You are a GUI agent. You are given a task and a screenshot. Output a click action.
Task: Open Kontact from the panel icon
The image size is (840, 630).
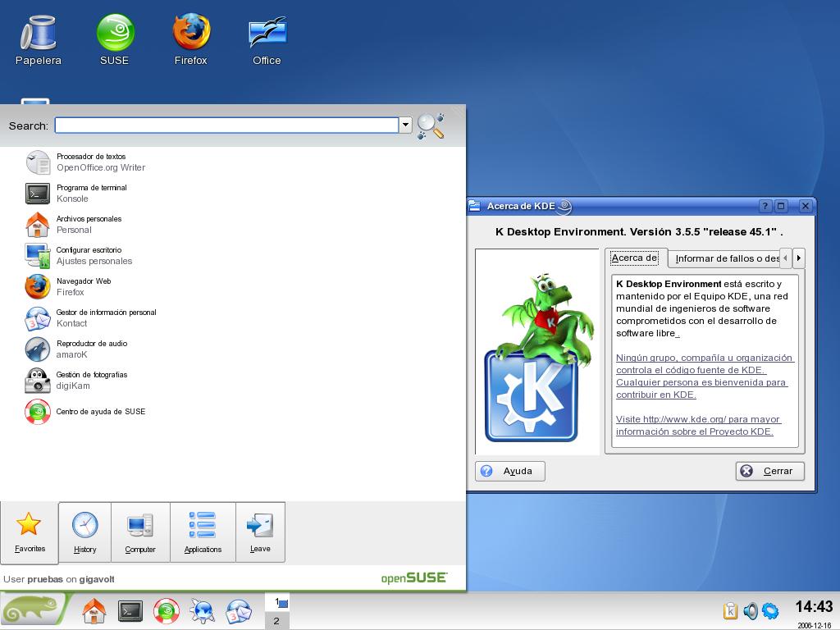(239, 610)
